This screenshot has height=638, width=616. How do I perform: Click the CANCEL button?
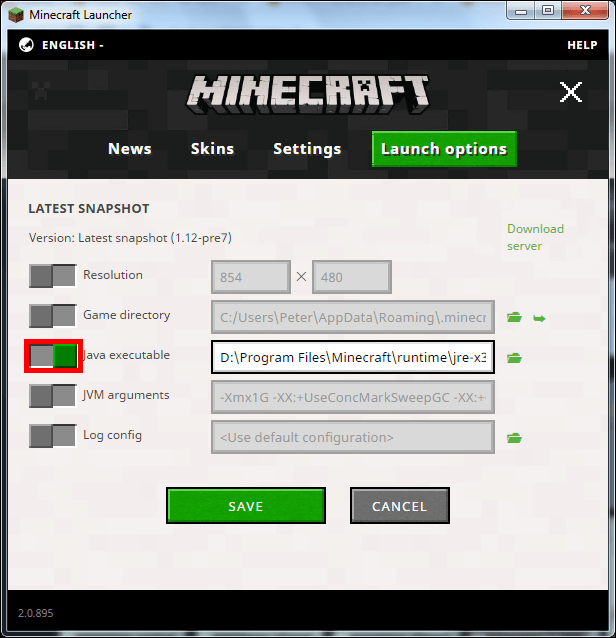click(x=400, y=506)
